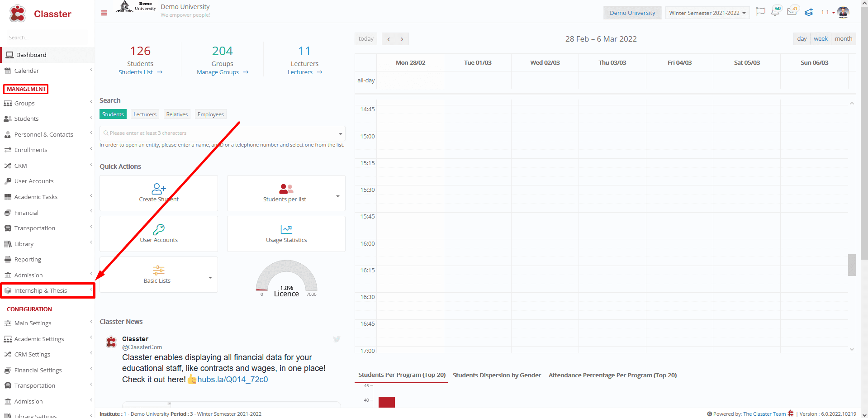Go to next calendar week
Image resolution: width=868 pixels, height=418 pixels.
[x=402, y=39]
